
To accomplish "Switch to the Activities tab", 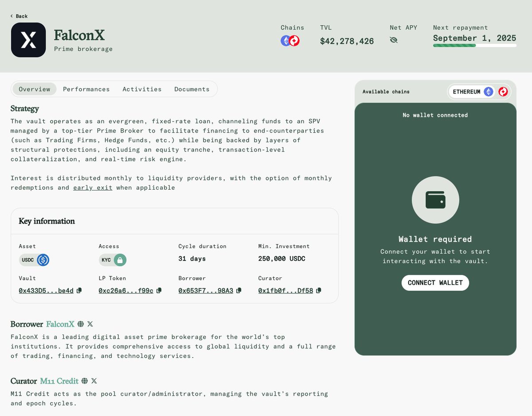I will click(142, 89).
